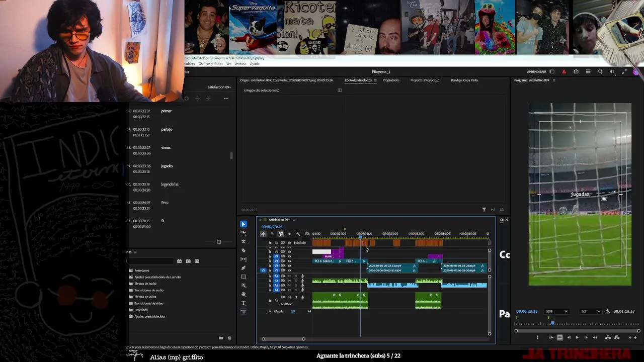Click the delete trash icon in Effects panel

pos(230,338)
